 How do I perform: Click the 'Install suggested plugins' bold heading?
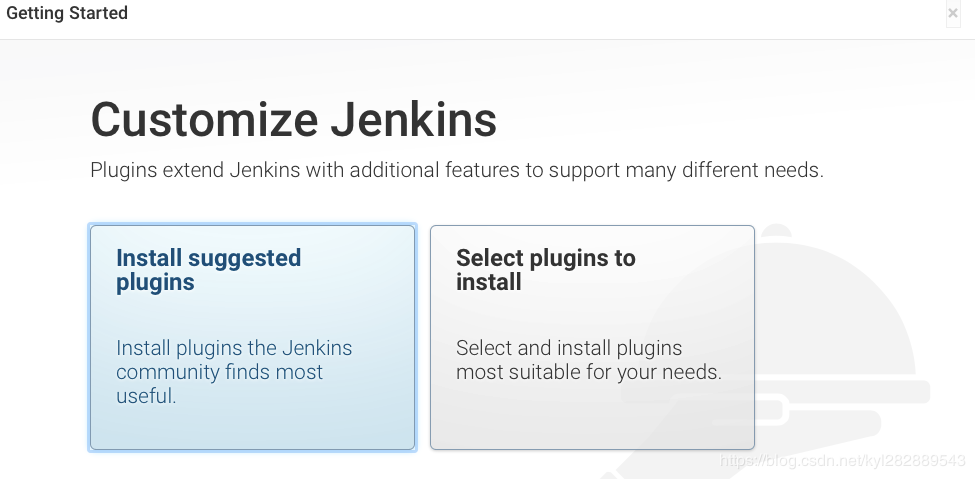click(x=208, y=270)
